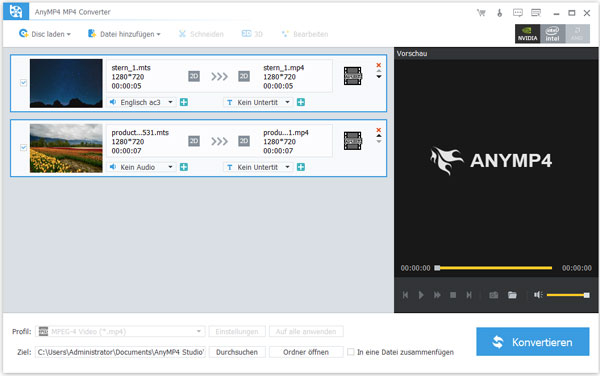This screenshot has height=376, width=600.
Task: Remove product file with red X icon
Action: [378, 130]
